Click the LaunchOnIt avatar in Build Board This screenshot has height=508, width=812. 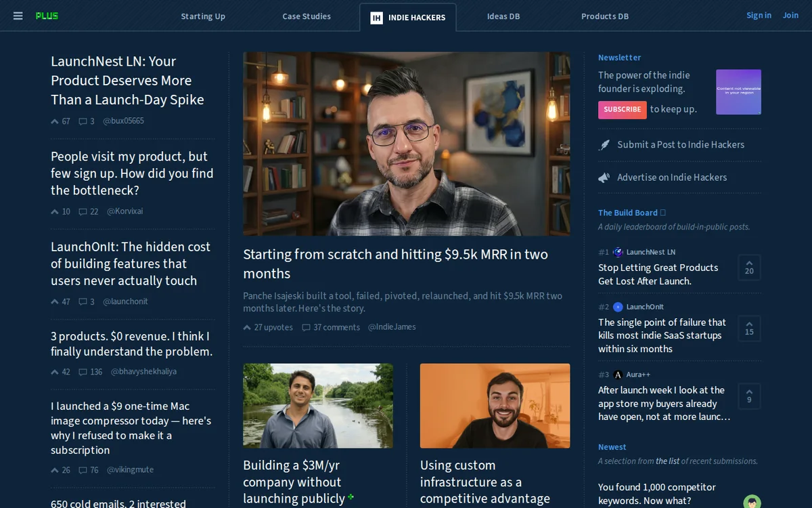click(618, 307)
